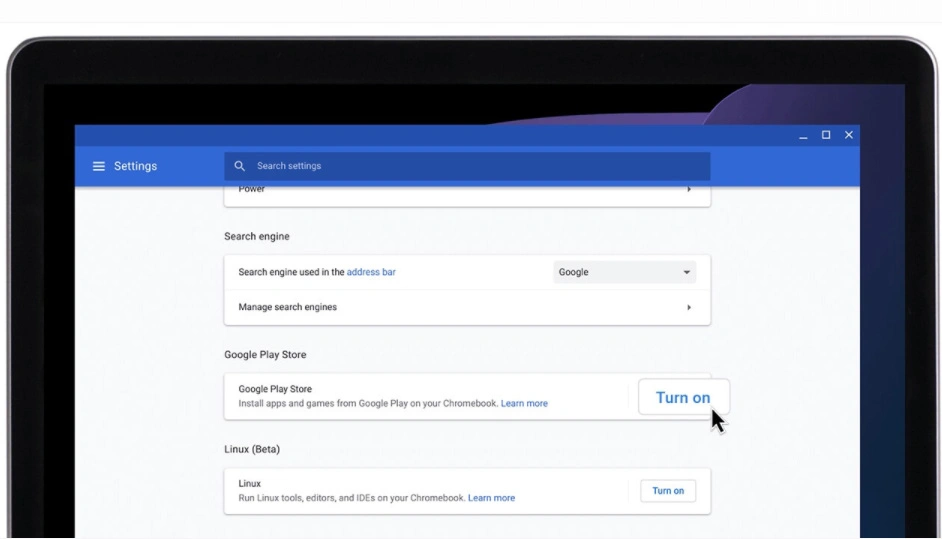This screenshot has height=539, width=942.
Task: Click the Google Play Store section heading
Action: coord(265,355)
